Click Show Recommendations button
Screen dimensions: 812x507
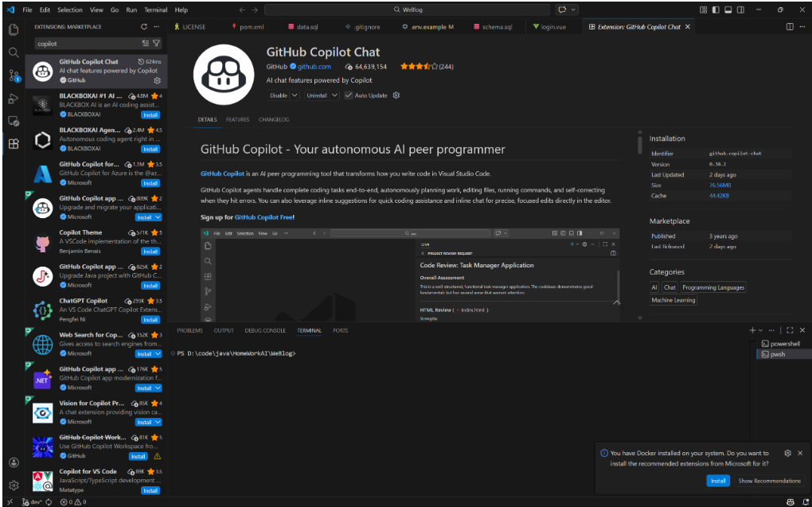(x=769, y=481)
